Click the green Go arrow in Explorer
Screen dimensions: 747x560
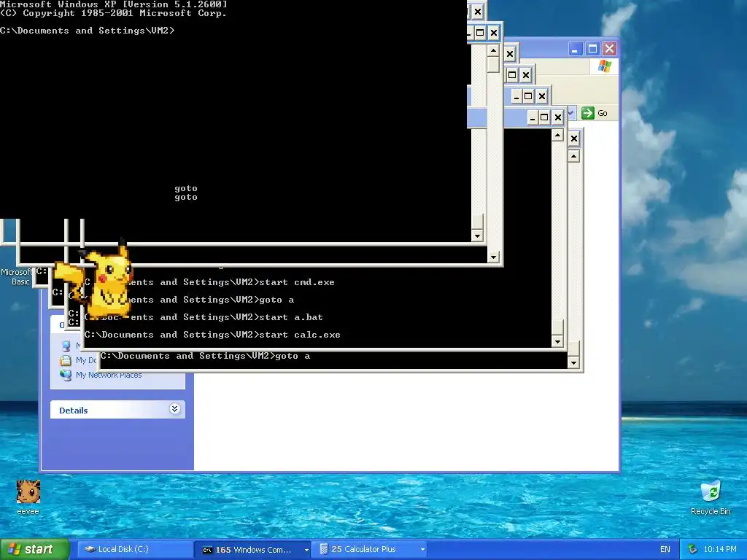click(588, 113)
